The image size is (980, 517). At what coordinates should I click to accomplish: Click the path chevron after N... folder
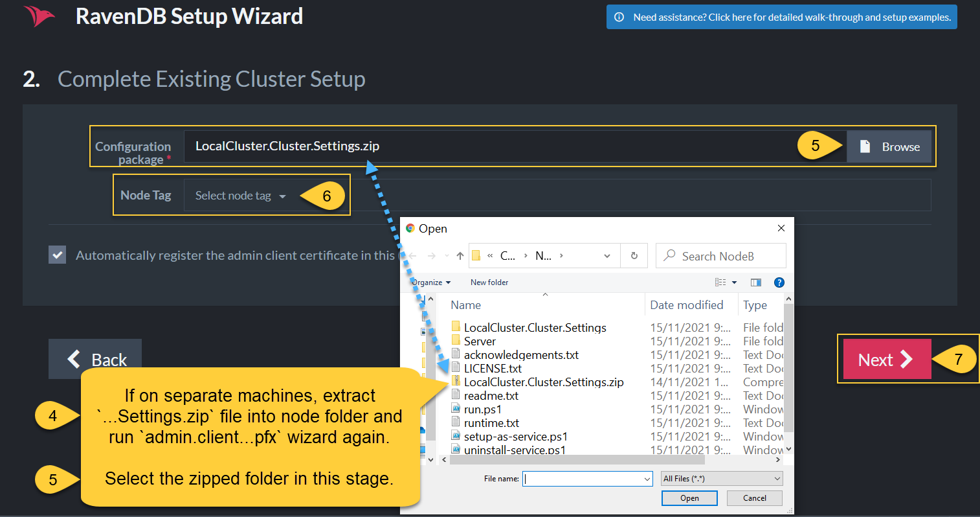click(x=561, y=256)
